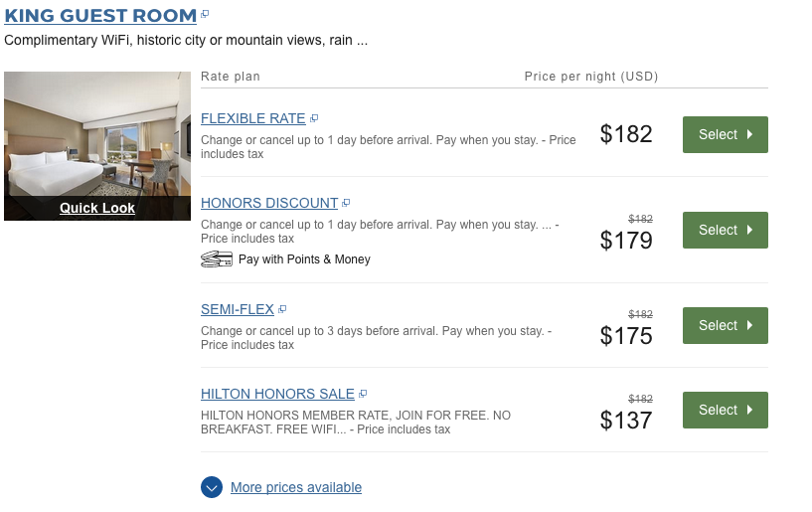The image size is (812, 512).
Task: Click popup icon beside Honors Discount
Action: pos(346,203)
